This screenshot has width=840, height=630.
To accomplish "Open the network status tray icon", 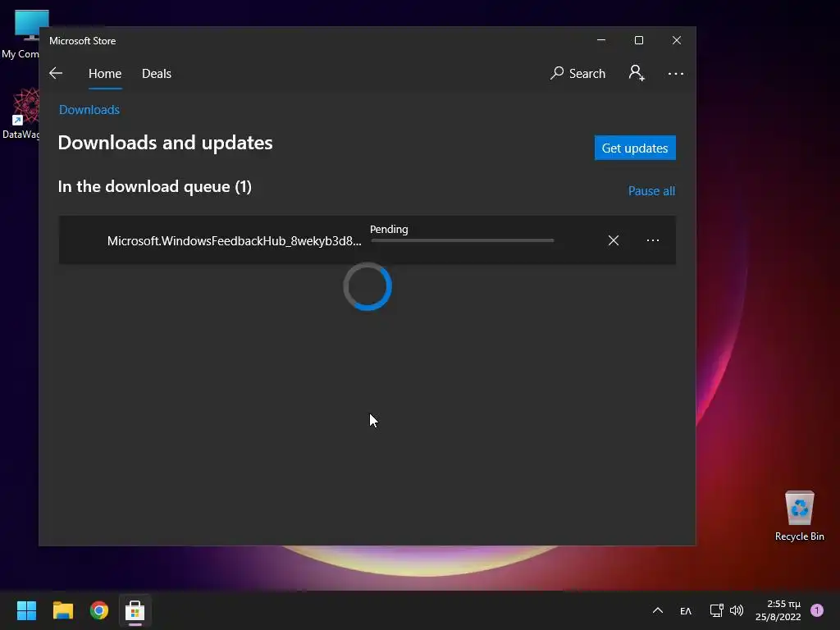I will tap(716, 610).
